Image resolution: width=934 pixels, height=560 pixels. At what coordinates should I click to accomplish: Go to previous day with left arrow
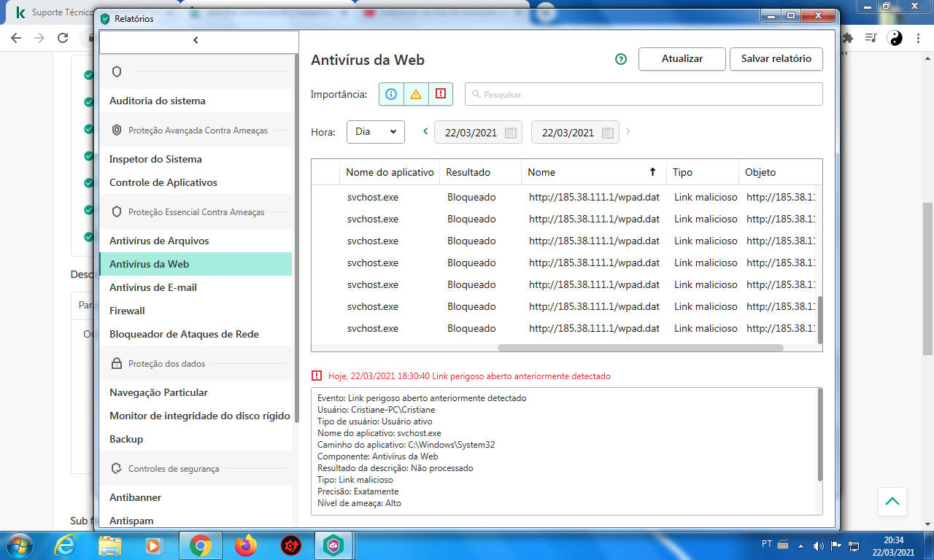pyautogui.click(x=425, y=132)
